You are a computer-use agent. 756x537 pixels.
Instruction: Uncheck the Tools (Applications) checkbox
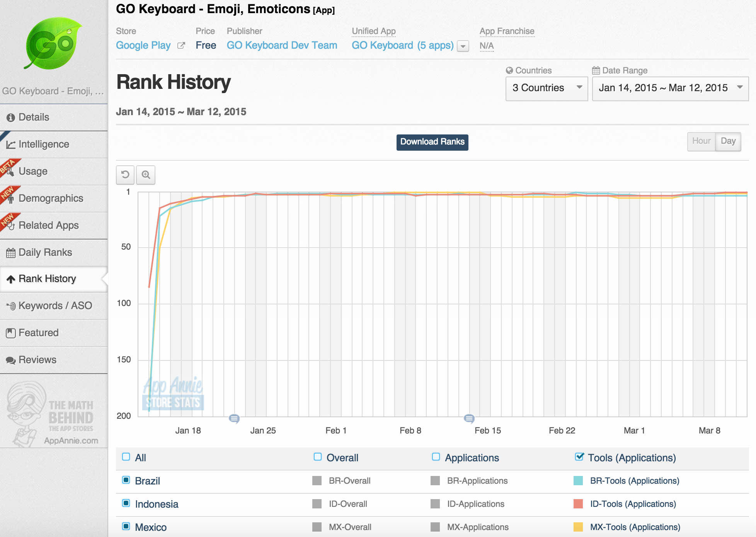(579, 457)
